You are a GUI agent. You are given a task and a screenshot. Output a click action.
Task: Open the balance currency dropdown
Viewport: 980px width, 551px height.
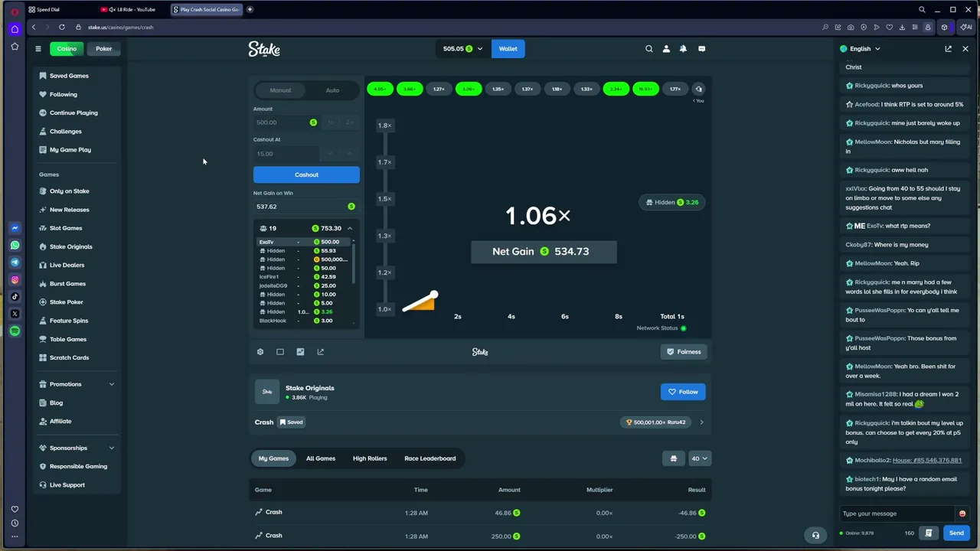click(x=463, y=49)
